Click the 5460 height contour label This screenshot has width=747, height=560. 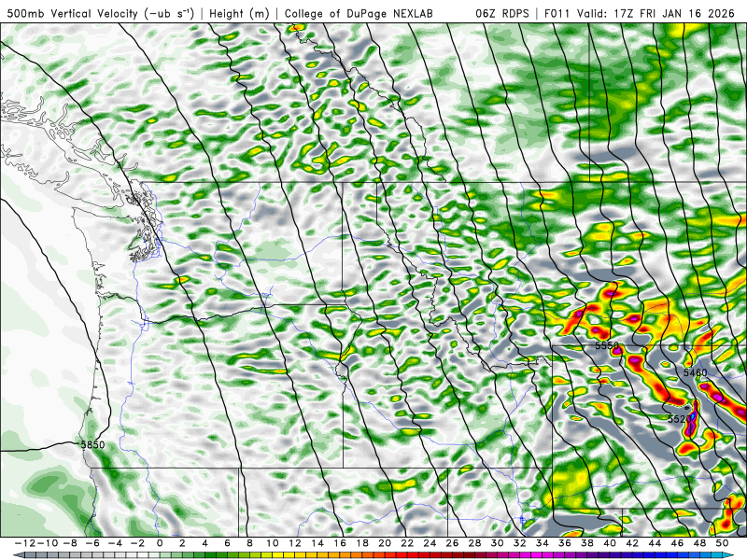coord(695,372)
